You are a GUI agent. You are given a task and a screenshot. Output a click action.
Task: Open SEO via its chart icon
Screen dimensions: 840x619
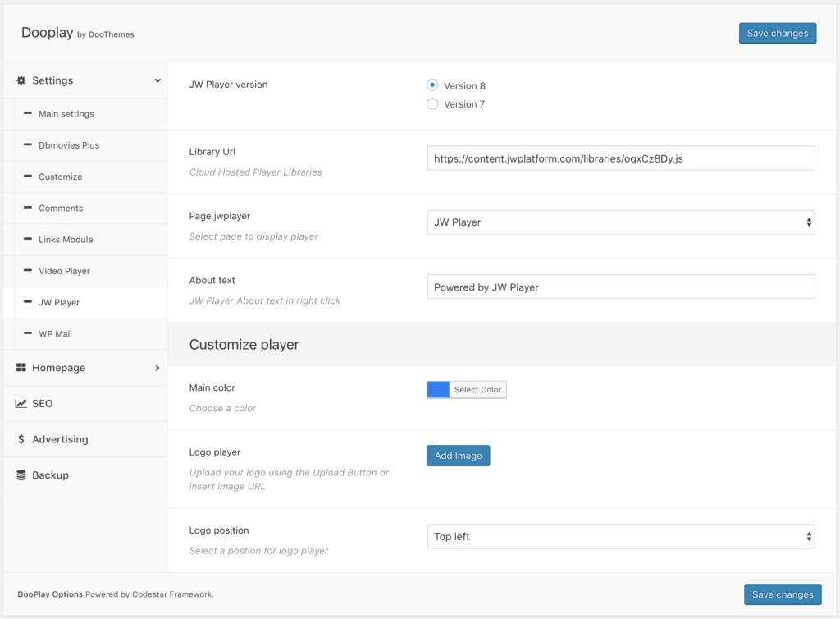click(21, 403)
